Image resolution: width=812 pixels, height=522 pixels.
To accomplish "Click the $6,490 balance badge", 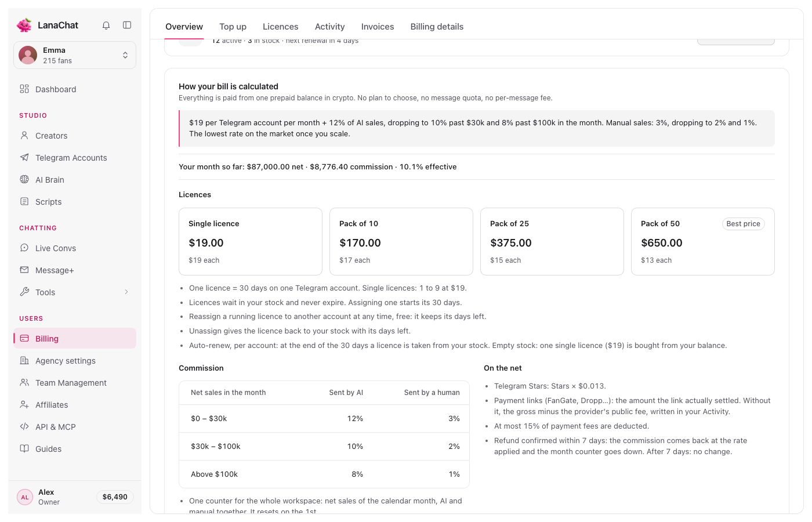I will 115,497.
